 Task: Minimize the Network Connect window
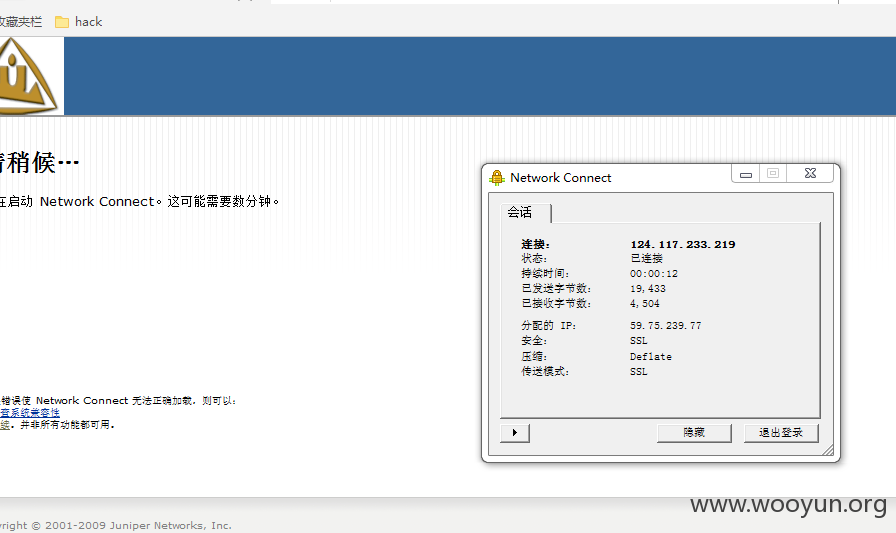[x=746, y=174]
